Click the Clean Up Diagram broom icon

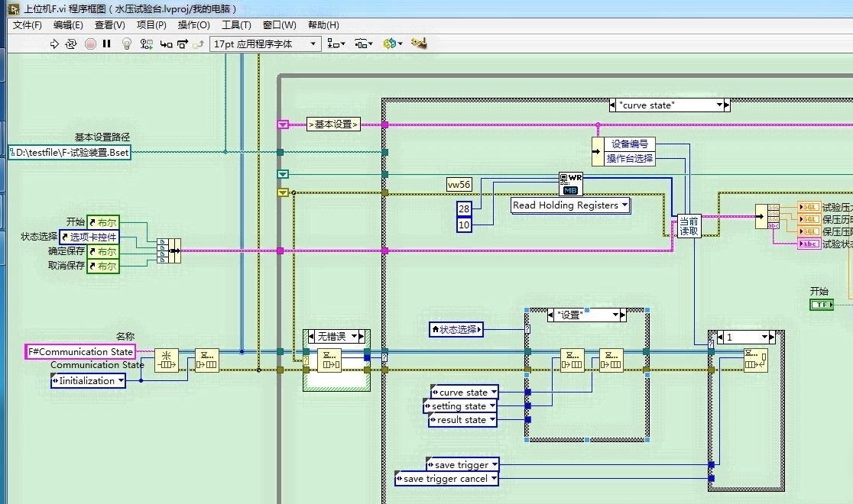(x=418, y=44)
